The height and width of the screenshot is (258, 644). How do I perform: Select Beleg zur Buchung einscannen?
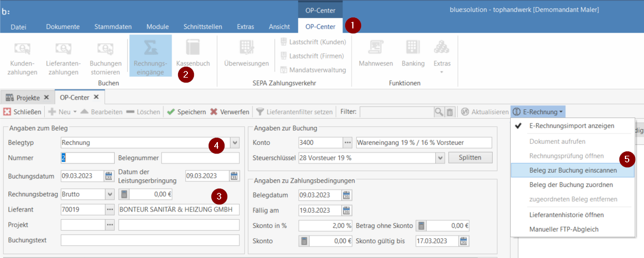[573, 170]
